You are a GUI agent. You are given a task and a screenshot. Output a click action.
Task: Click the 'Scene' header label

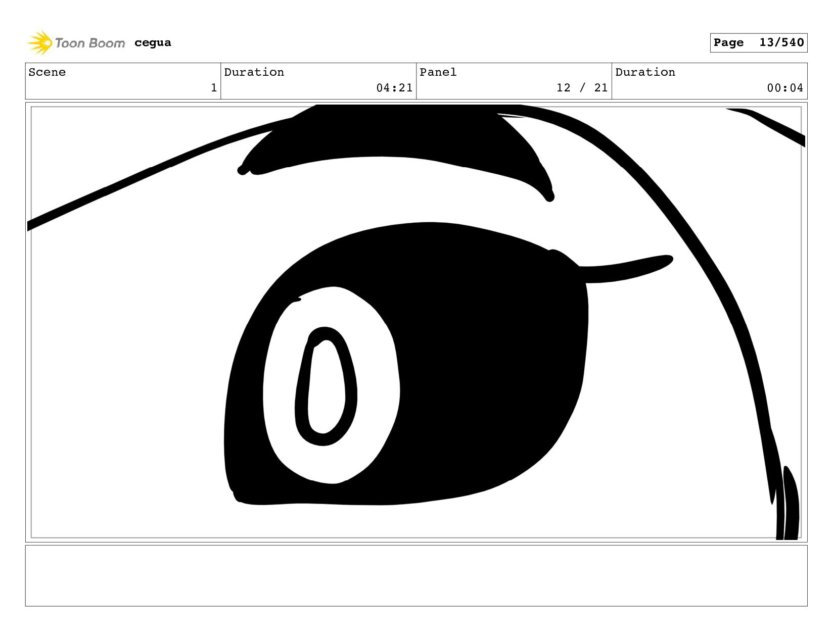click(47, 72)
